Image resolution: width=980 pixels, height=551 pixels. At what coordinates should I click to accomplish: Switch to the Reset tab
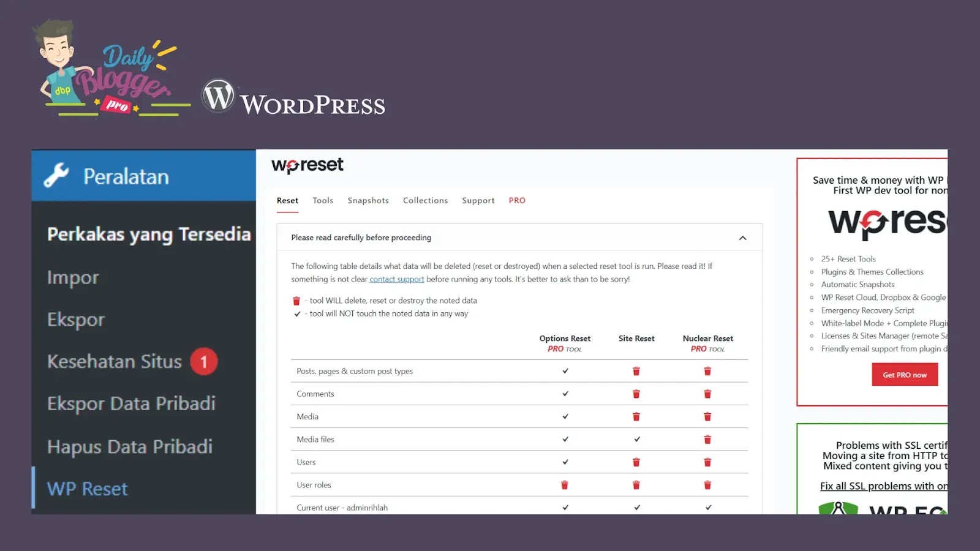tap(287, 200)
